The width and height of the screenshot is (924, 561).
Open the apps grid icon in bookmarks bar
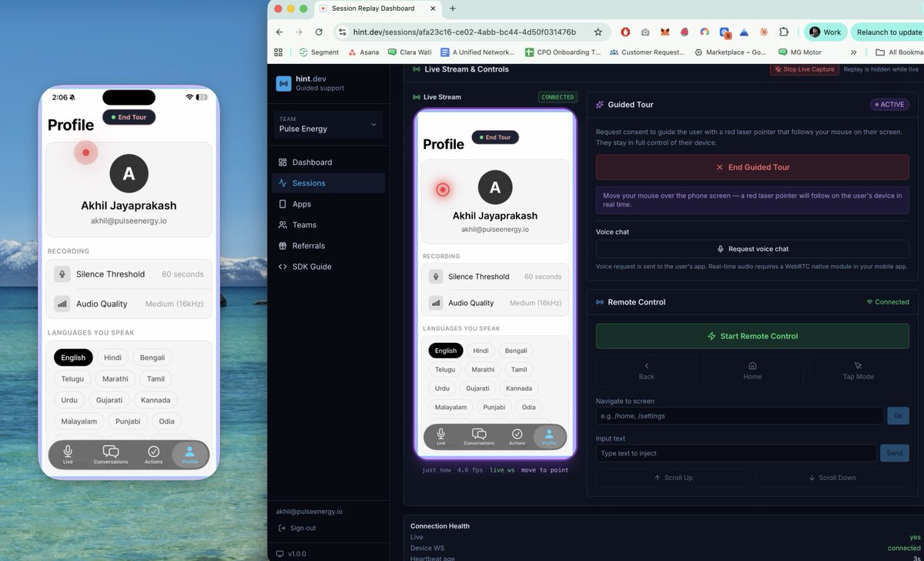[x=278, y=52]
